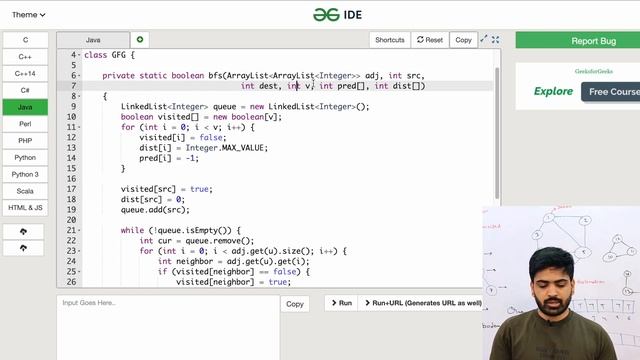
Task: Click the Explore ad text
Action: pyautogui.click(x=553, y=91)
